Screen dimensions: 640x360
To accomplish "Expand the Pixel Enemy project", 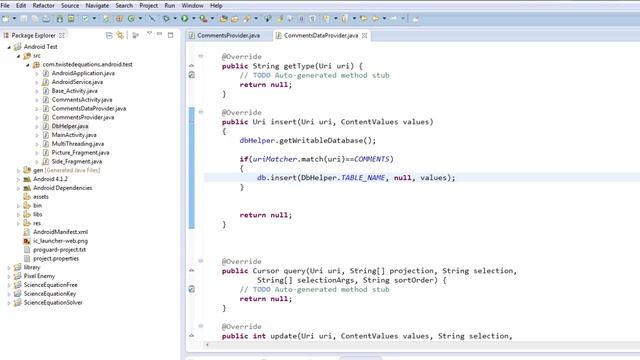I will [x=9, y=277].
